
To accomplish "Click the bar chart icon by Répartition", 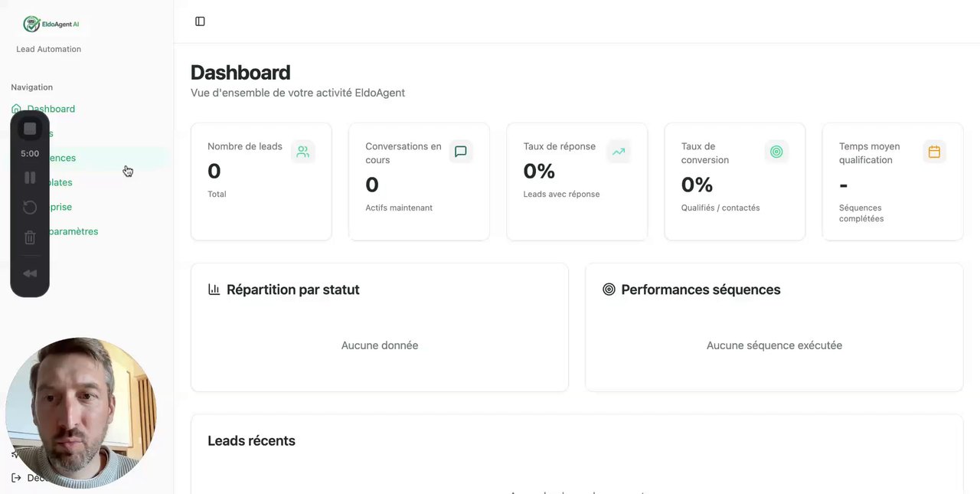I will (x=214, y=290).
